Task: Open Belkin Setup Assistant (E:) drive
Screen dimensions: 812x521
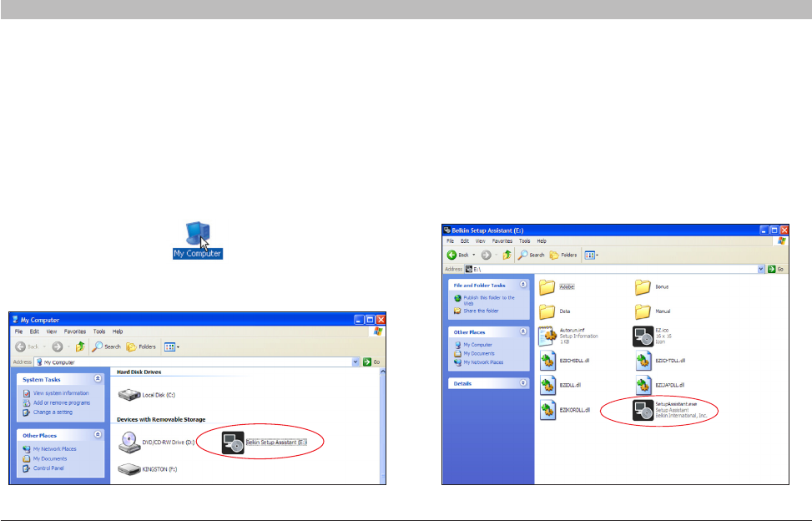Action: (x=264, y=443)
